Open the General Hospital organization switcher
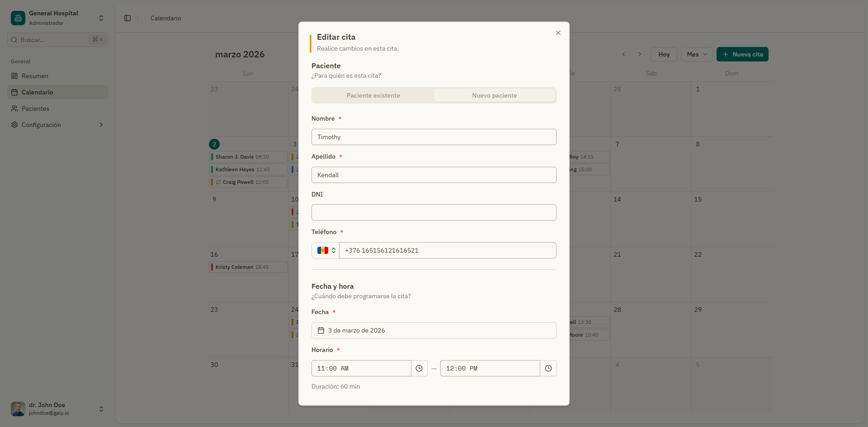 (x=101, y=18)
